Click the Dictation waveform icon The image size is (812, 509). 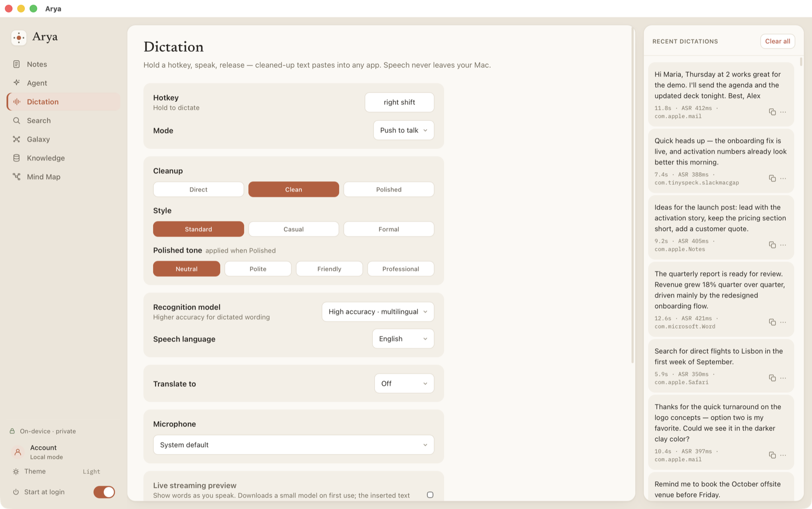[x=17, y=101]
